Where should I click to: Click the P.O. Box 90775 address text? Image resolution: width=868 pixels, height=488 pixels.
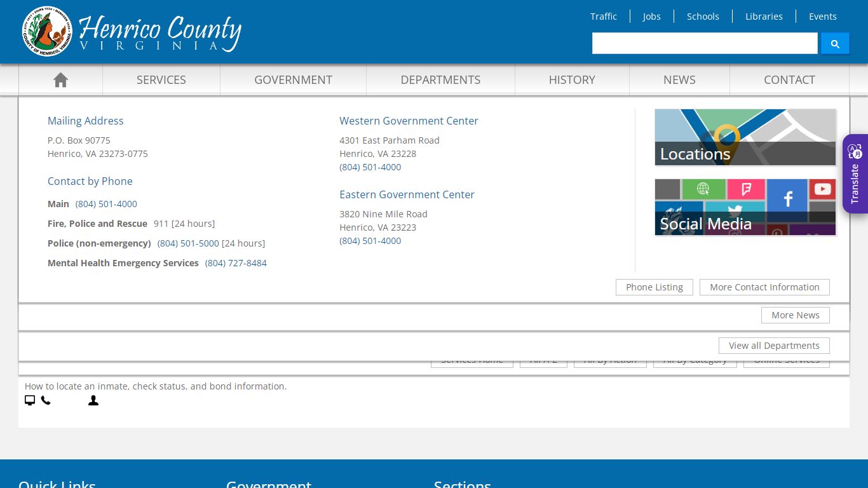point(79,140)
